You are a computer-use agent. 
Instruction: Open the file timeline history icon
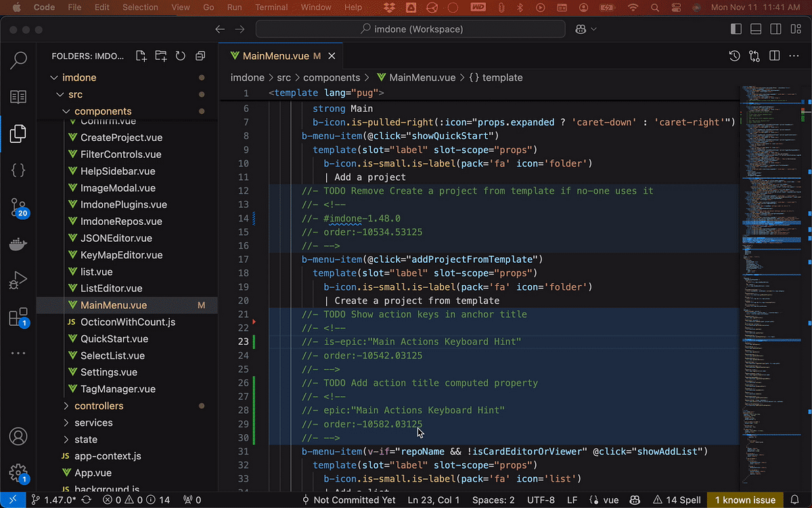point(734,56)
